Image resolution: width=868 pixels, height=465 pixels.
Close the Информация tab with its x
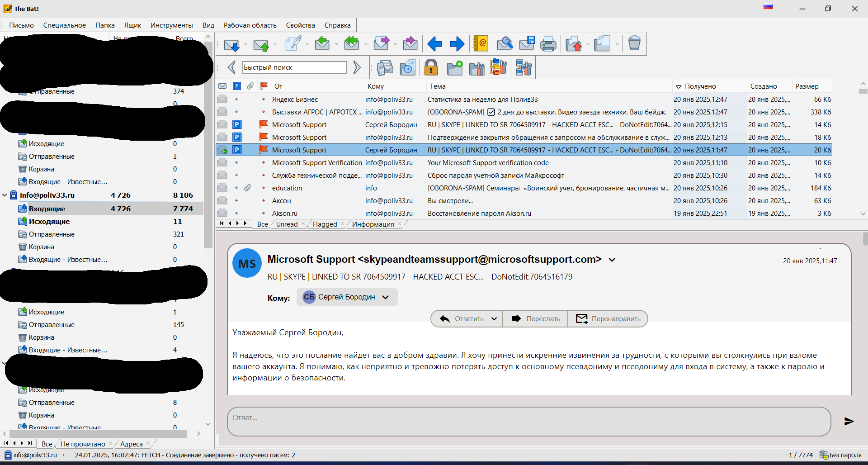click(x=399, y=224)
